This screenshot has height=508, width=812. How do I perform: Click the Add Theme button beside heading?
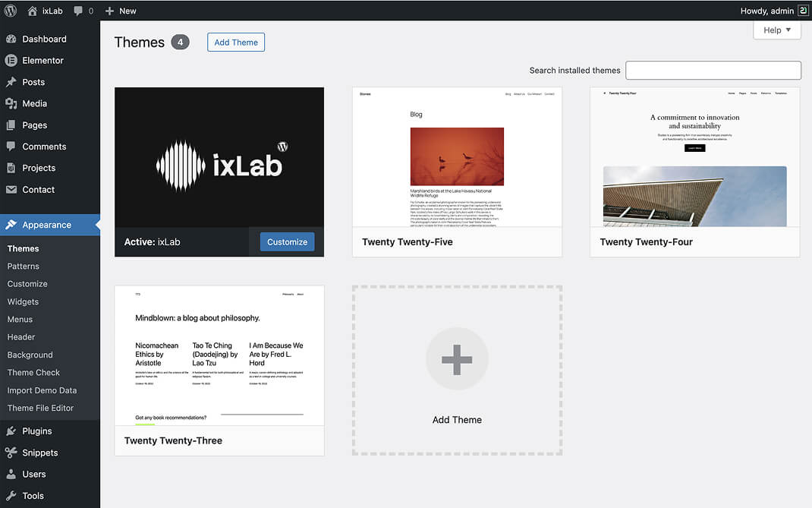[x=236, y=43]
